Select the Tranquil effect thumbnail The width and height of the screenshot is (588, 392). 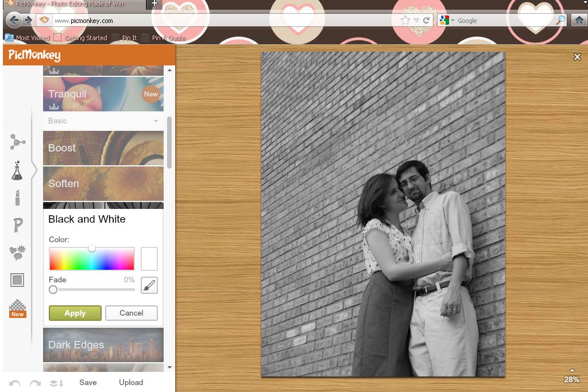click(103, 94)
